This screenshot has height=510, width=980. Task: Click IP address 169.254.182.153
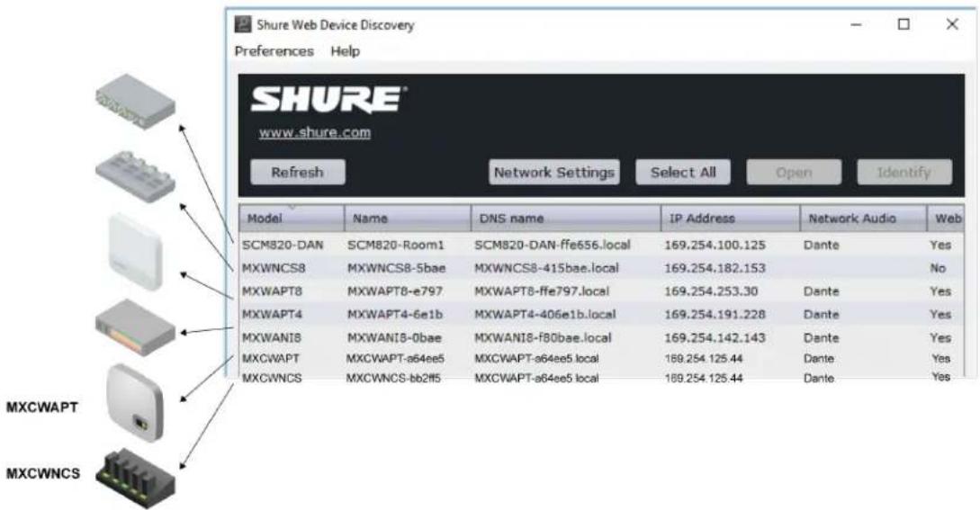pyautogui.click(x=715, y=268)
